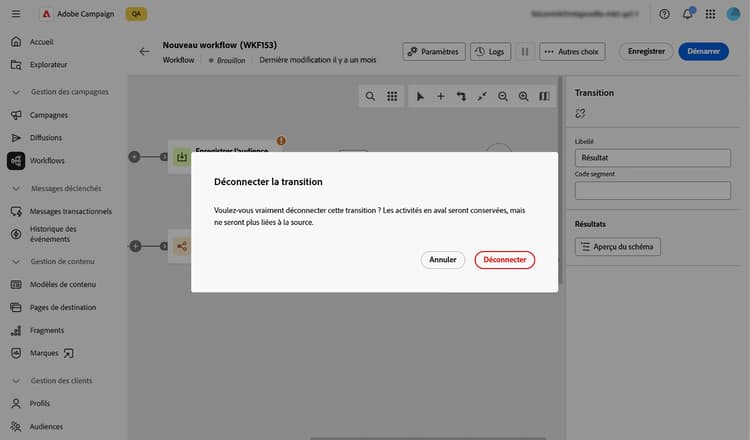Click the plus node before Enregistrer l'audience

pyautogui.click(x=134, y=157)
